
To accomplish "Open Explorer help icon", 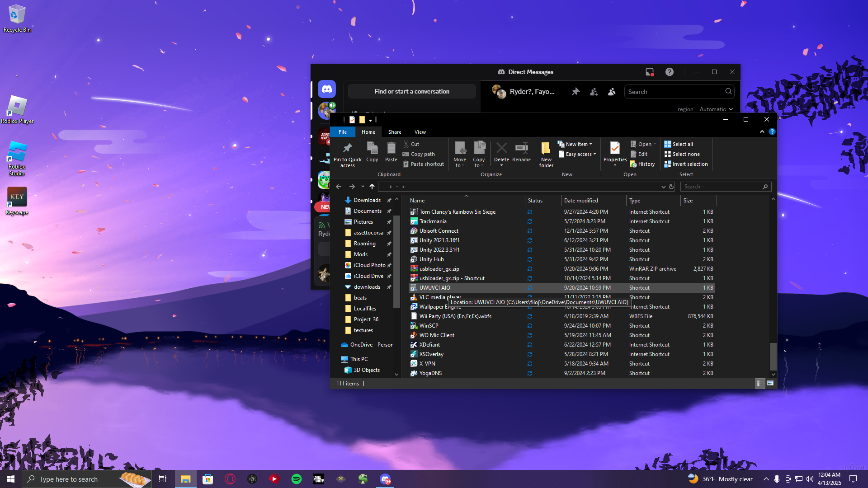I will (772, 131).
